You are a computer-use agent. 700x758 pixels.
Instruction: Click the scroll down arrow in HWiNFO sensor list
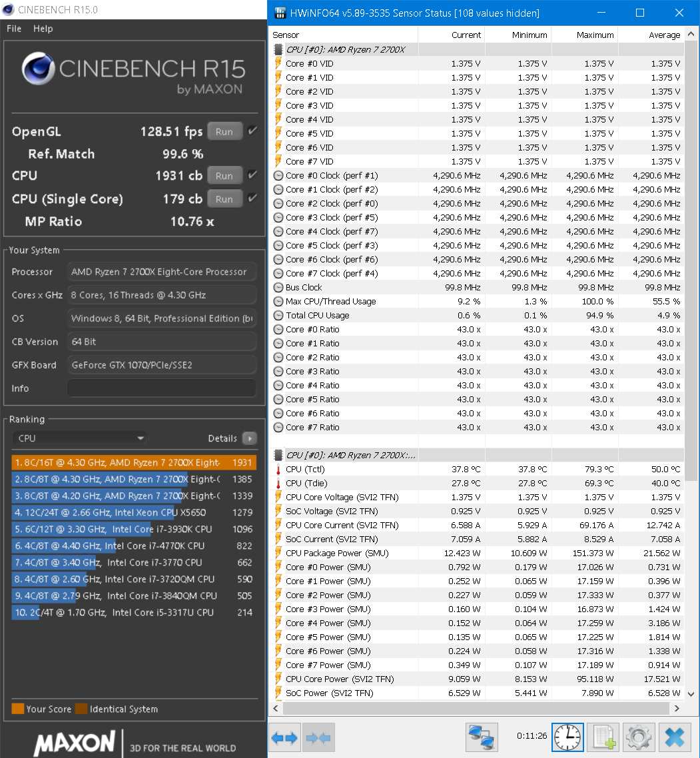[691, 693]
